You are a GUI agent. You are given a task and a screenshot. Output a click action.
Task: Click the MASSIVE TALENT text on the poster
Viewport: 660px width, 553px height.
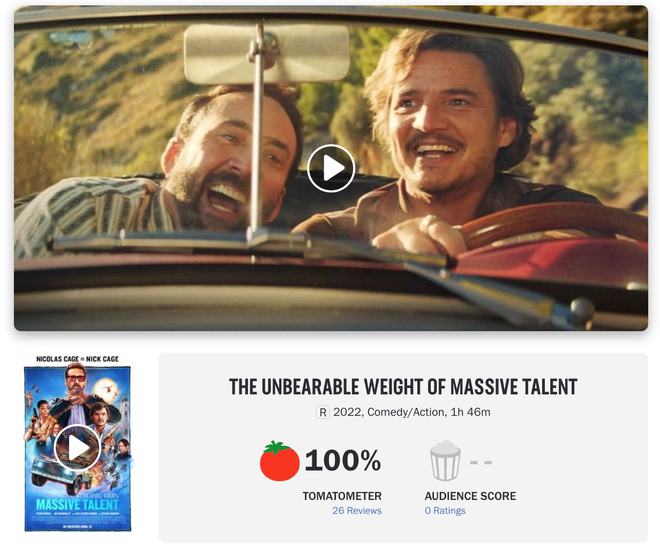click(77, 504)
